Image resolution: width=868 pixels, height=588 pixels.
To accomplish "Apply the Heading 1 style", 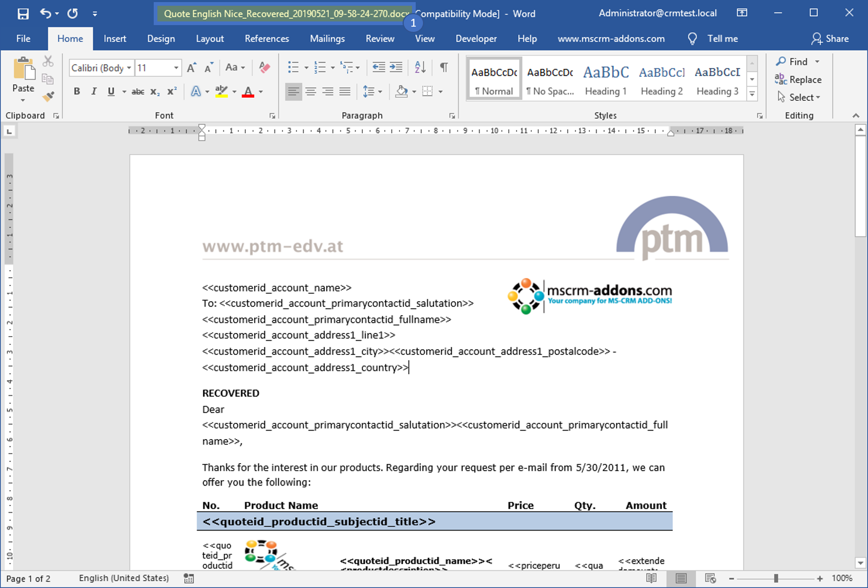I will (x=606, y=79).
